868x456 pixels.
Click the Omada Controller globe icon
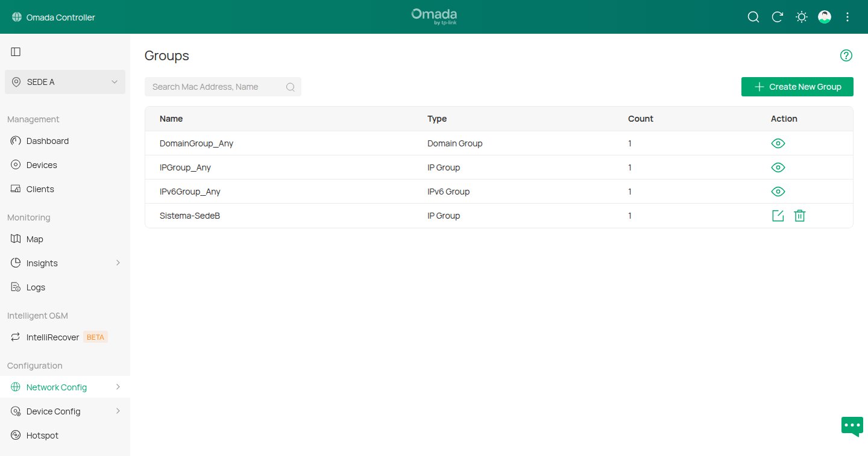click(16, 17)
